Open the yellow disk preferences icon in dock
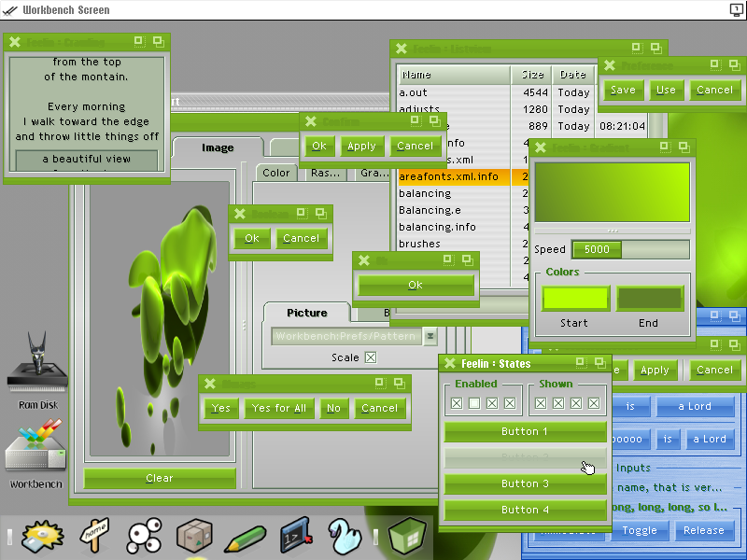Image resolution: width=747 pixels, height=560 pixels. click(x=42, y=536)
